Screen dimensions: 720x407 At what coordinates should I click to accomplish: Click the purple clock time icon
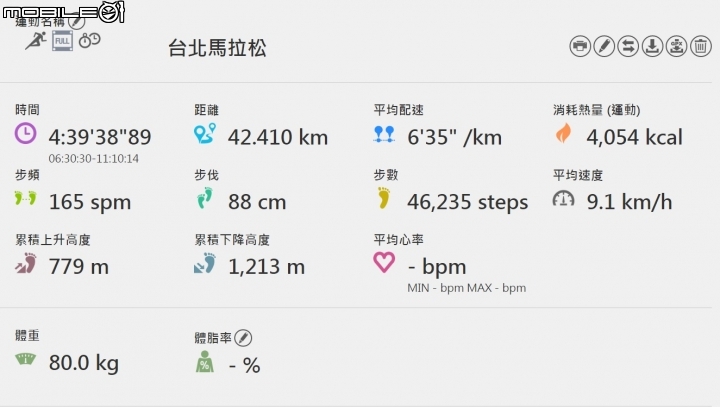[x=26, y=133]
